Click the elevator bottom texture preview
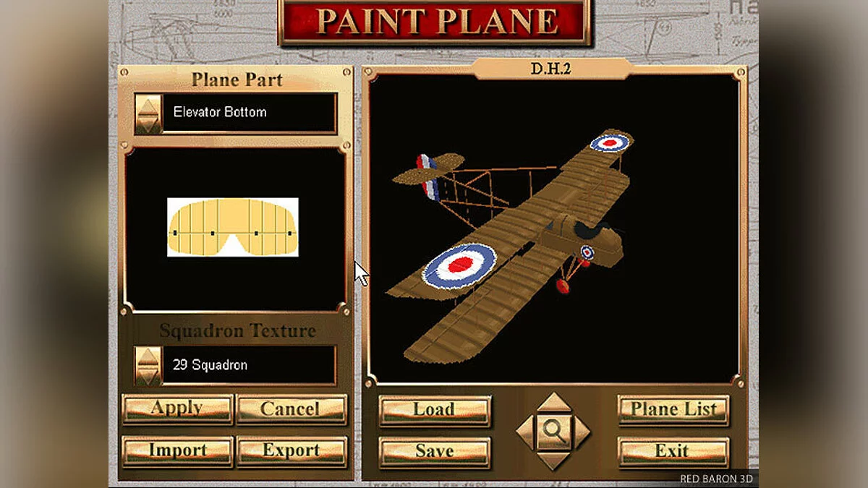This screenshot has height=488, width=868. (x=233, y=227)
